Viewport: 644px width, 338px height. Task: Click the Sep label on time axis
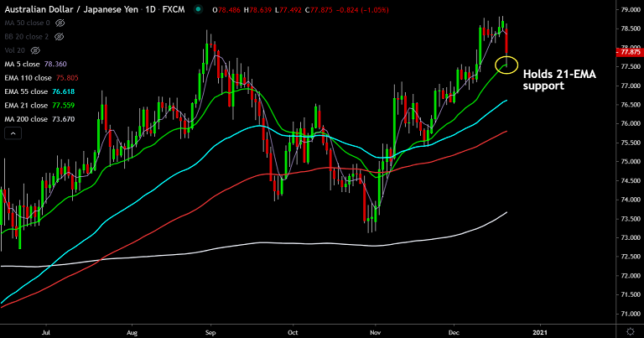210,332
